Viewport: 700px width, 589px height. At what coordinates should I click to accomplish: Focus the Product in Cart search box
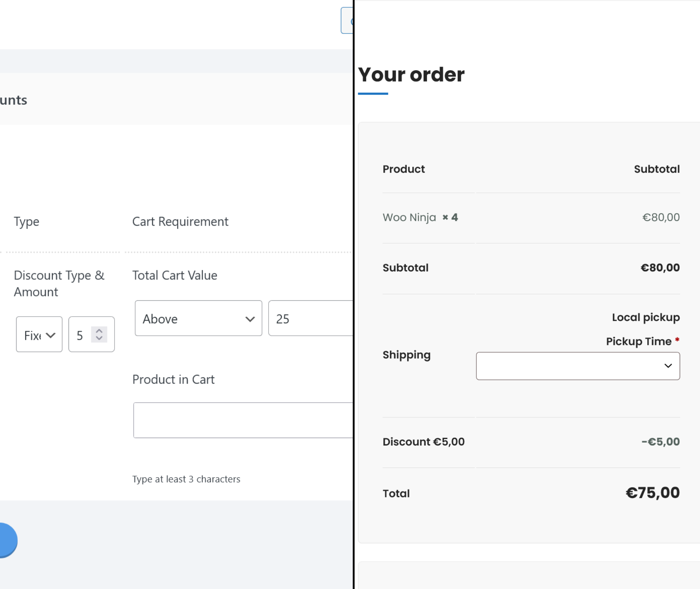point(242,420)
